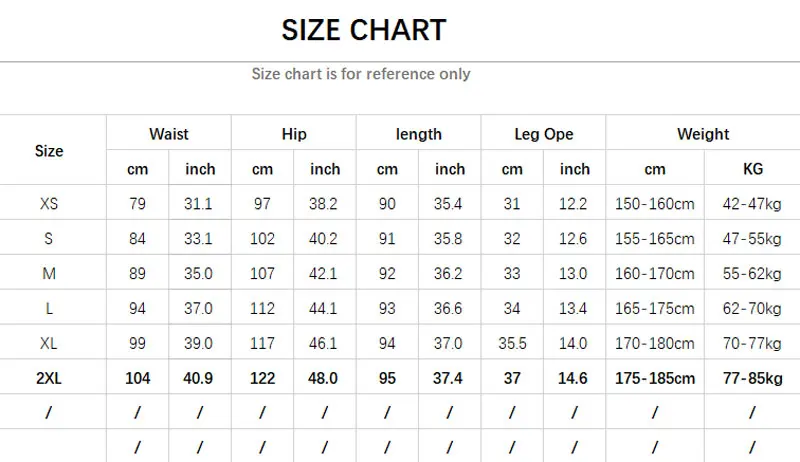The height and width of the screenshot is (462, 800).
Task: Select the 150-160cm height cell
Action: [655, 204]
